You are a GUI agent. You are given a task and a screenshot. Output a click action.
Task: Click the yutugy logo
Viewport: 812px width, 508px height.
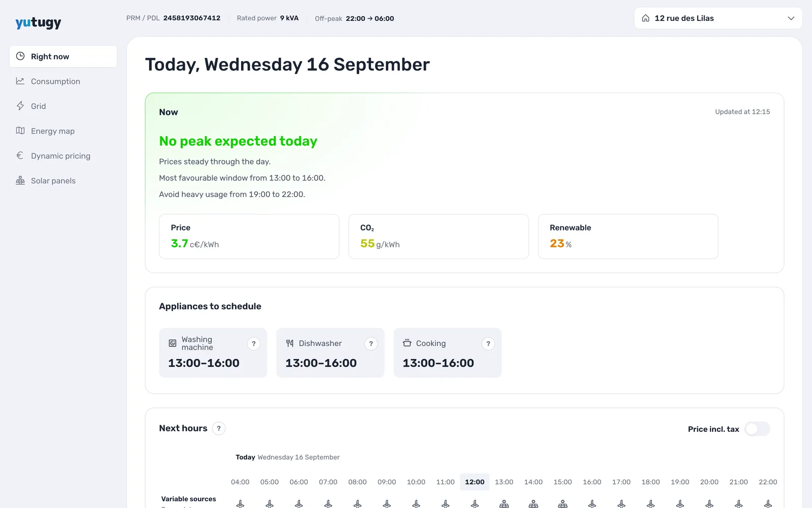click(38, 22)
